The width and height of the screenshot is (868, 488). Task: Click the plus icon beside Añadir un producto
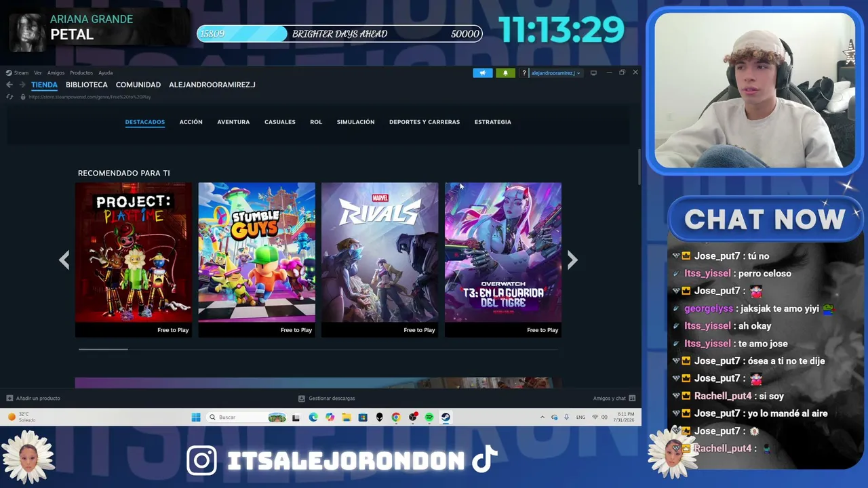(x=9, y=399)
